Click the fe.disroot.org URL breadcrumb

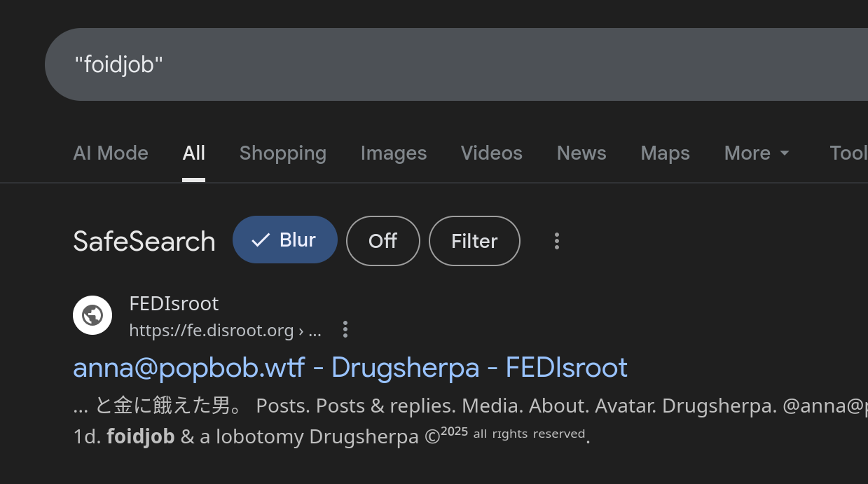pyautogui.click(x=226, y=331)
